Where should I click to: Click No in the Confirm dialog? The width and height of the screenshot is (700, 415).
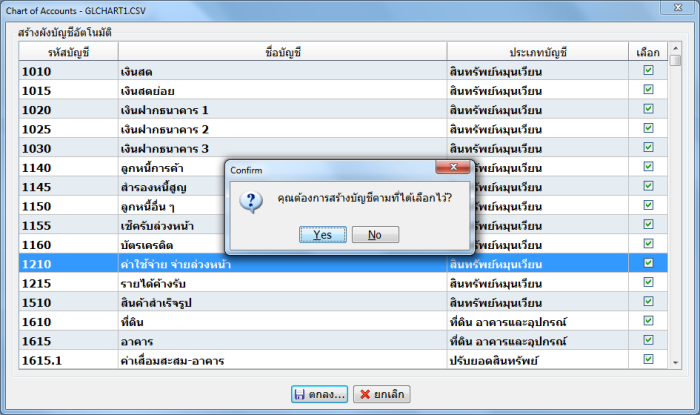pos(375,235)
